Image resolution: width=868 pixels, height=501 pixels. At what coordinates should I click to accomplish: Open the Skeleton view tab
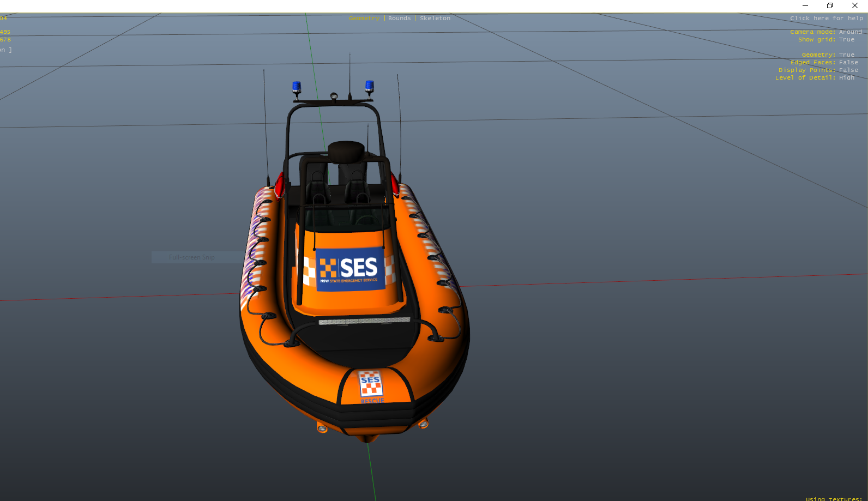pyautogui.click(x=435, y=19)
